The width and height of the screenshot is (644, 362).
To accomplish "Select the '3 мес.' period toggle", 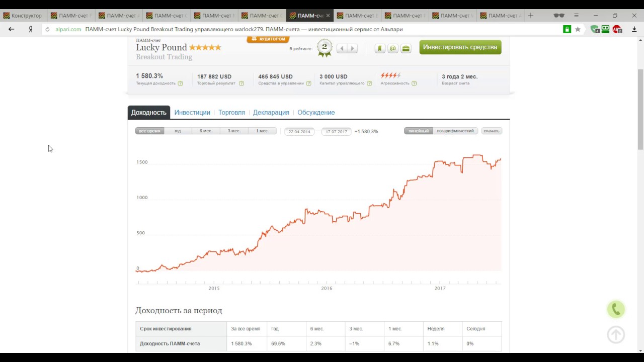I will 234,131.
